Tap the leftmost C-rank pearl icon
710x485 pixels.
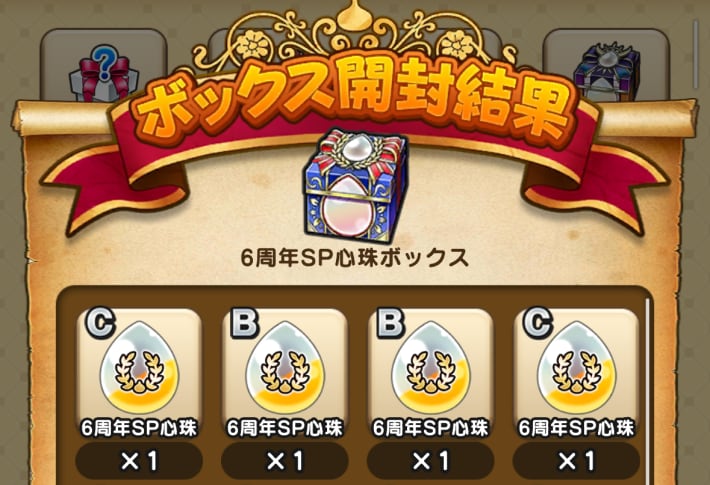pyautogui.click(x=139, y=365)
